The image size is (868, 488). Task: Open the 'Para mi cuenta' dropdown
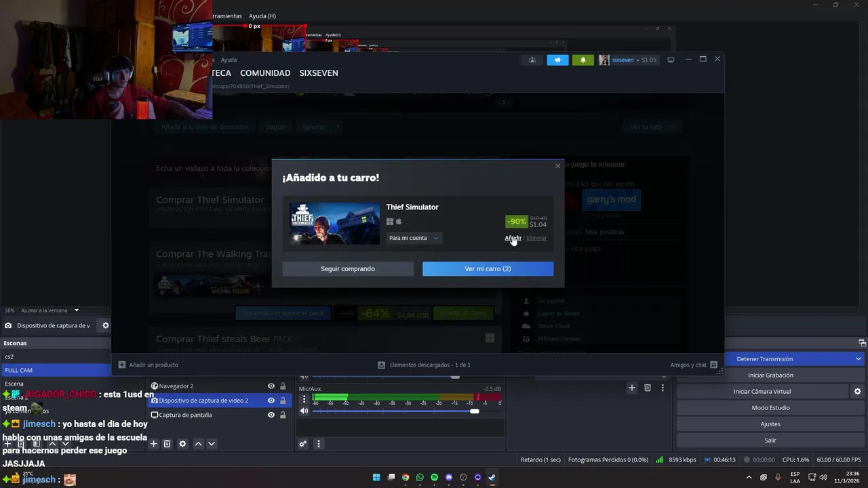pyautogui.click(x=414, y=238)
